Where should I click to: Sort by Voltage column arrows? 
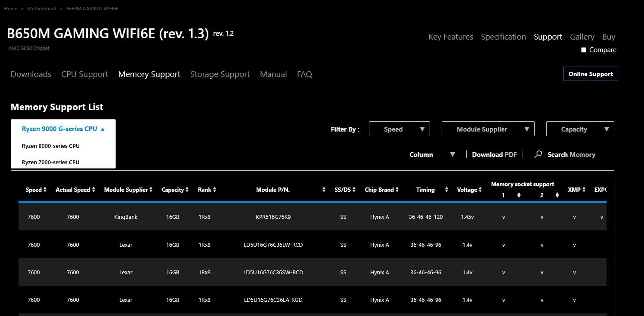point(480,190)
